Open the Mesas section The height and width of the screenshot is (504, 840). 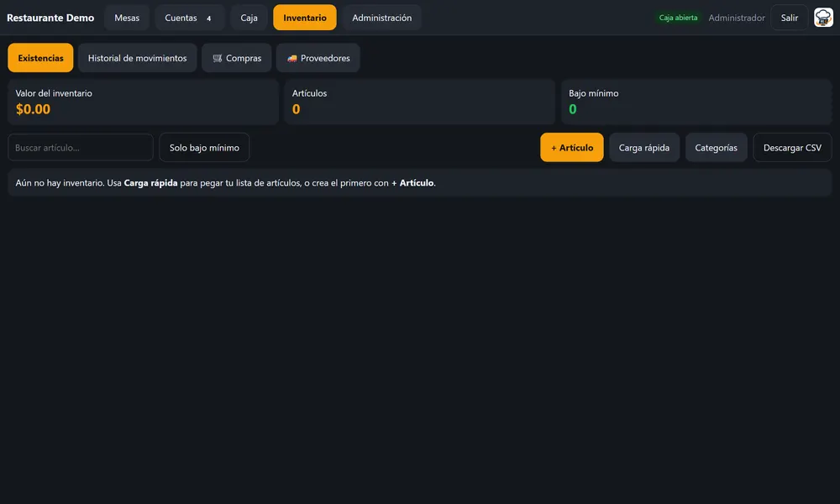[127, 18]
